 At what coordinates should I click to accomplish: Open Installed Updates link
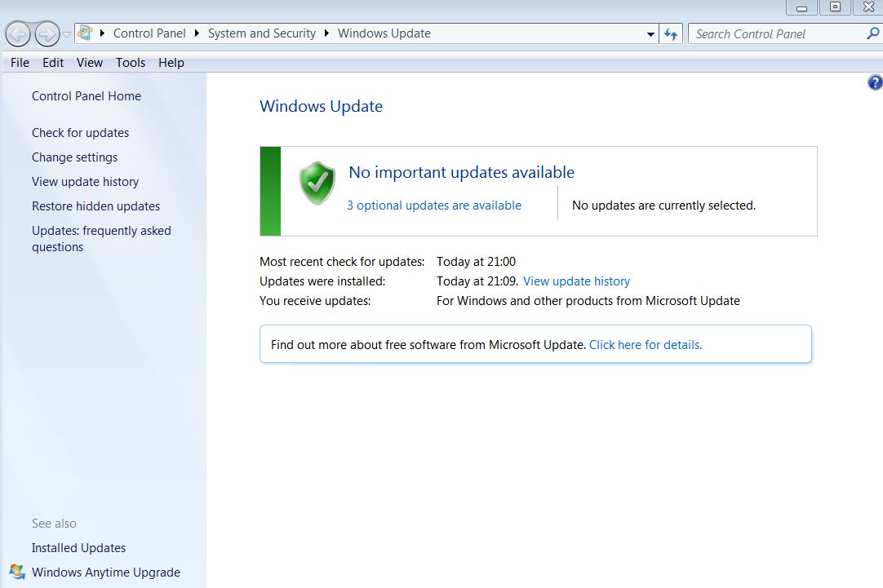pyautogui.click(x=79, y=548)
